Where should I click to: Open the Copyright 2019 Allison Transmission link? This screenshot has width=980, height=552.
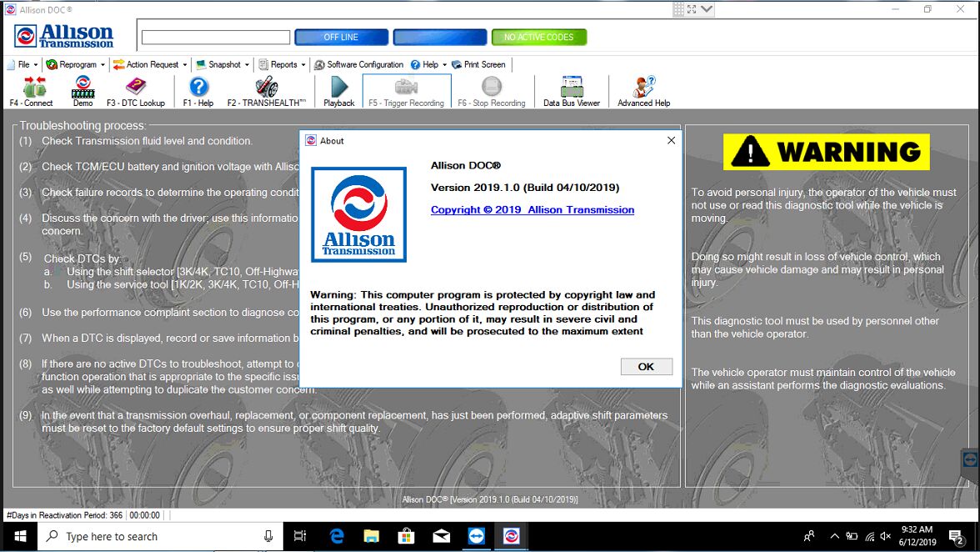(x=532, y=210)
